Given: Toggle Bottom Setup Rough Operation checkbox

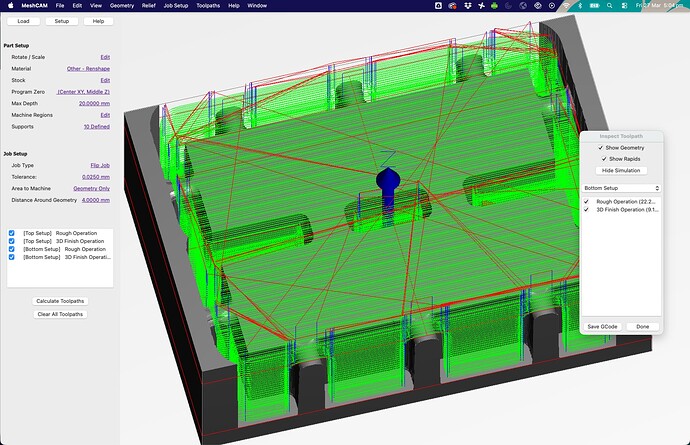Looking at the screenshot, I should pyautogui.click(x=12, y=249).
